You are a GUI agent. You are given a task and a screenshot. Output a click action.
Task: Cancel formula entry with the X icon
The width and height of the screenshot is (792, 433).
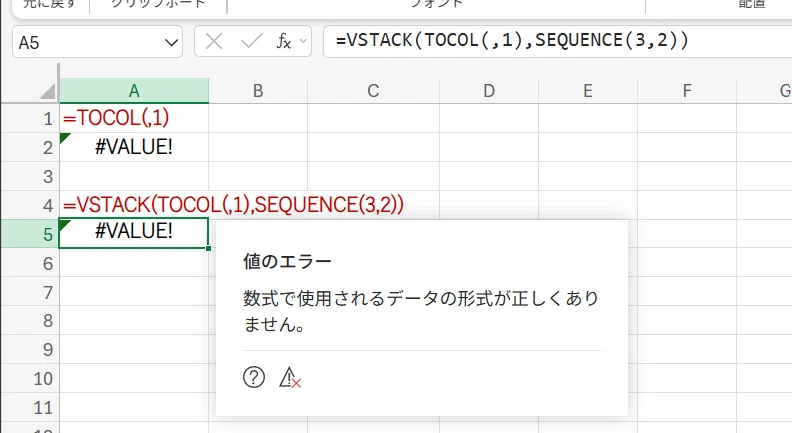pos(214,41)
